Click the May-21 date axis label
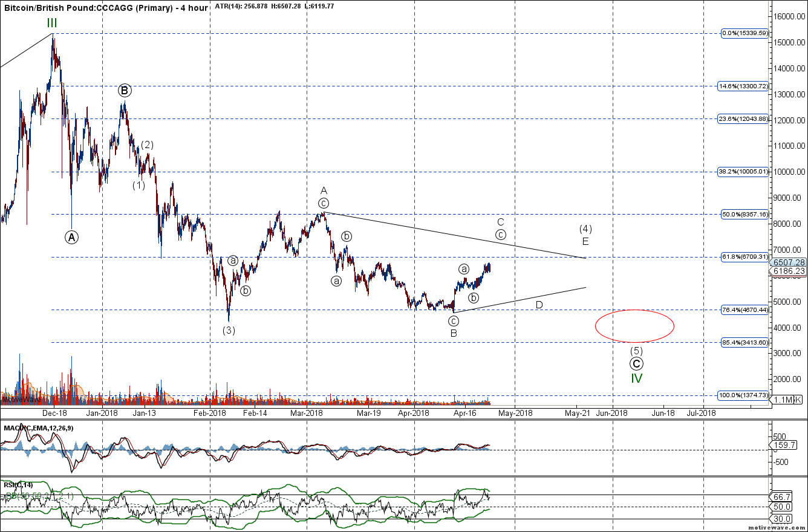Image resolution: width=808 pixels, height=532 pixels. tap(578, 413)
